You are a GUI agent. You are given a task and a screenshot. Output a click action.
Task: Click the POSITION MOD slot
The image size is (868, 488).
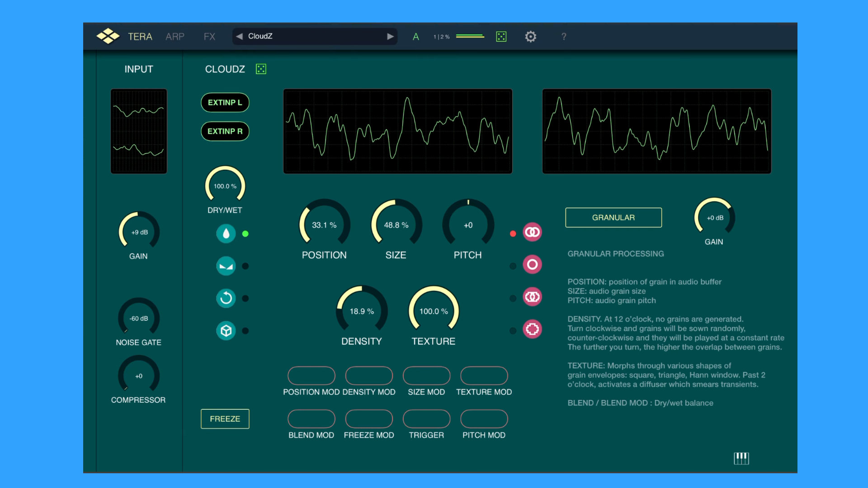pyautogui.click(x=311, y=375)
